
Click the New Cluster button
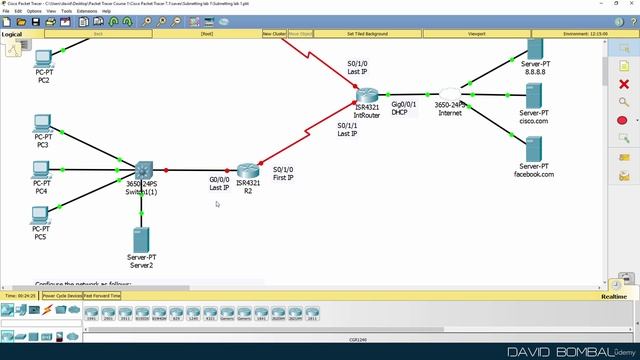[x=274, y=34]
